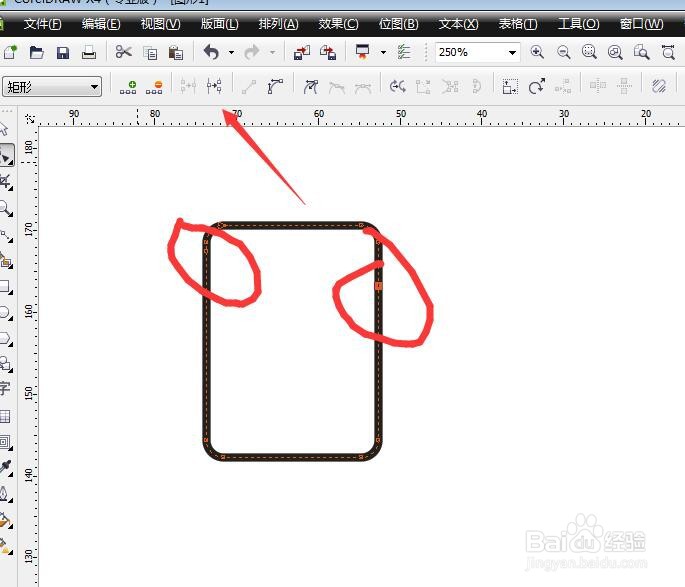Expand the undo history dropdown arrow
The width and height of the screenshot is (685, 587).
point(231,52)
